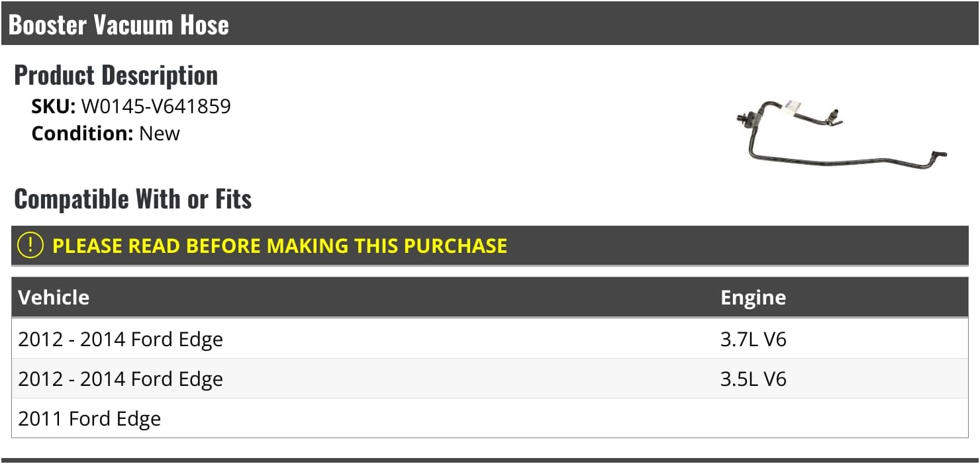
Task: Select the 2011 Ford Edge row
Action: [x=89, y=419]
